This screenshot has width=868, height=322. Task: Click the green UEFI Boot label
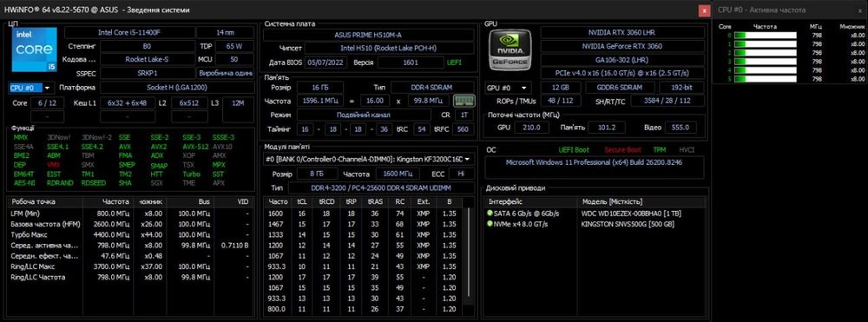[x=574, y=150]
